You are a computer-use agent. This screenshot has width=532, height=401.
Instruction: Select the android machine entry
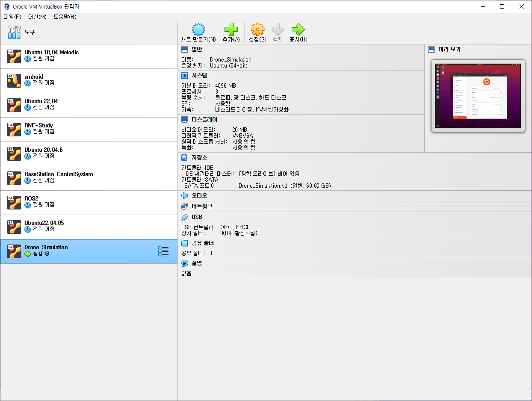(x=89, y=80)
